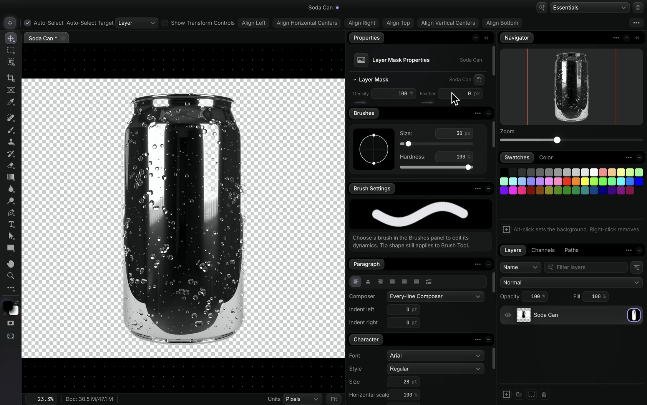This screenshot has width=647, height=405.
Task: Select the Object Selection tool
Action: [x=11, y=62]
